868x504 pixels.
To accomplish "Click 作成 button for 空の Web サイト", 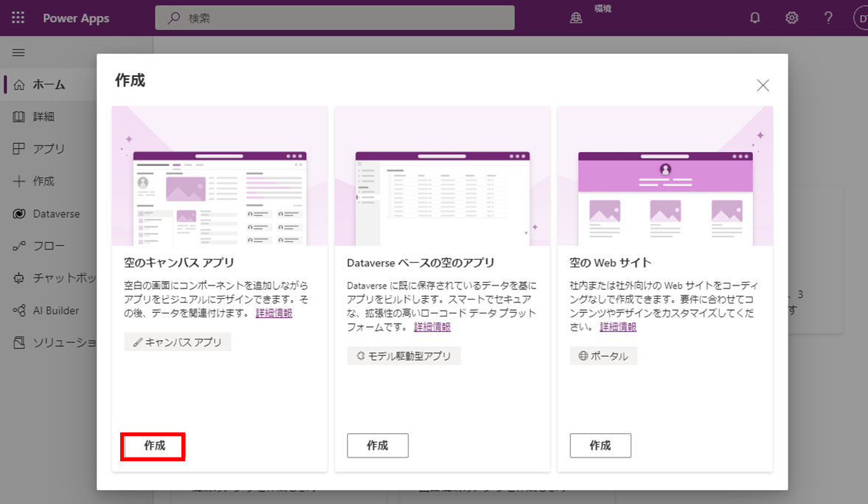I will (x=600, y=446).
